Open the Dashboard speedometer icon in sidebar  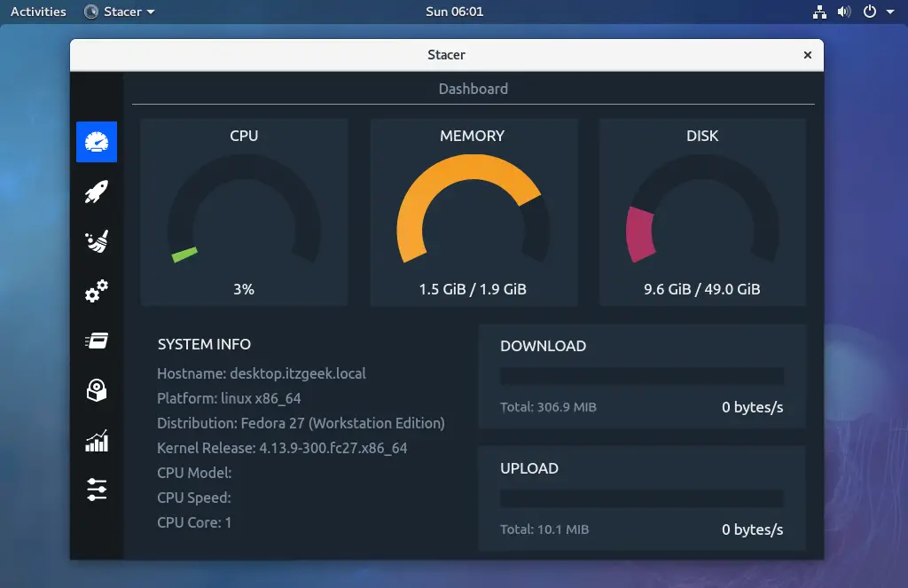coord(96,142)
